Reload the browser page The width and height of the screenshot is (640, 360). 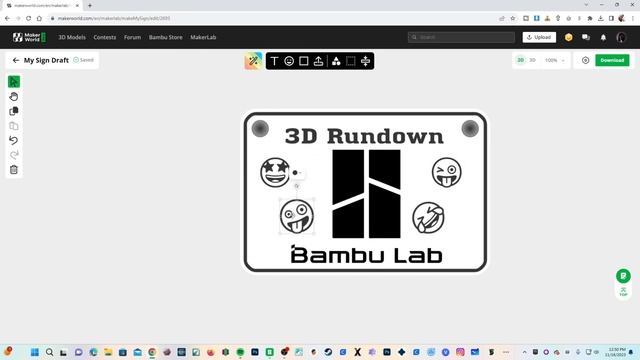pyautogui.click(x=28, y=18)
